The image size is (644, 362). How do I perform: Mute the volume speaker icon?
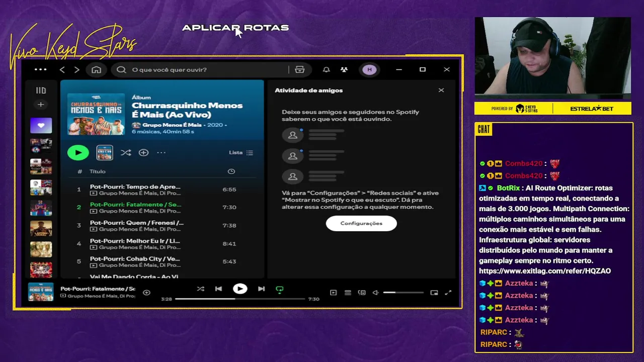coord(375,293)
